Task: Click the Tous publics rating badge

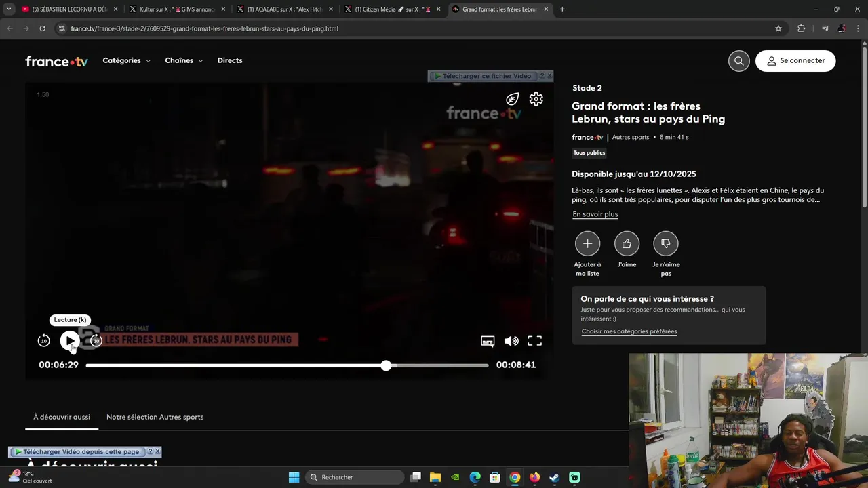Action: click(589, 152)
